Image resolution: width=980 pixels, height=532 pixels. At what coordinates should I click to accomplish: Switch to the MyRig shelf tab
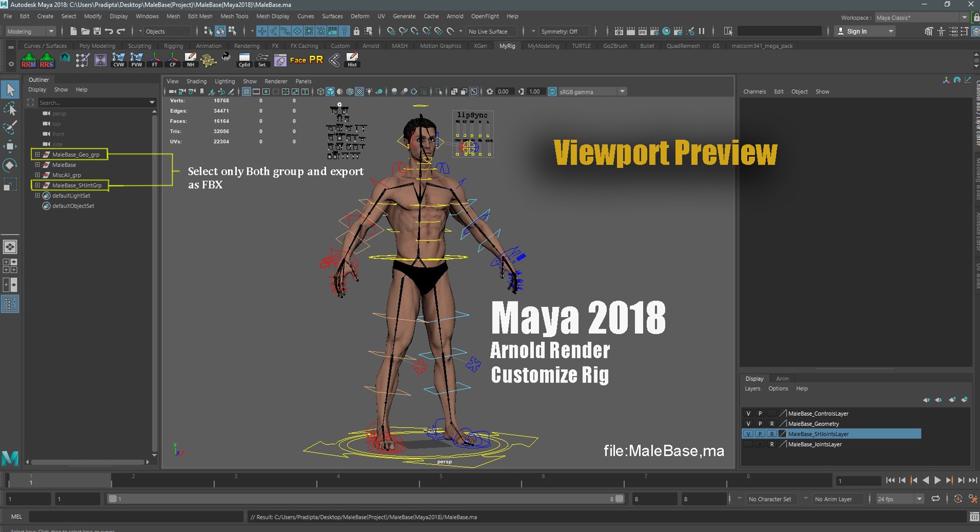coord(507,46)
